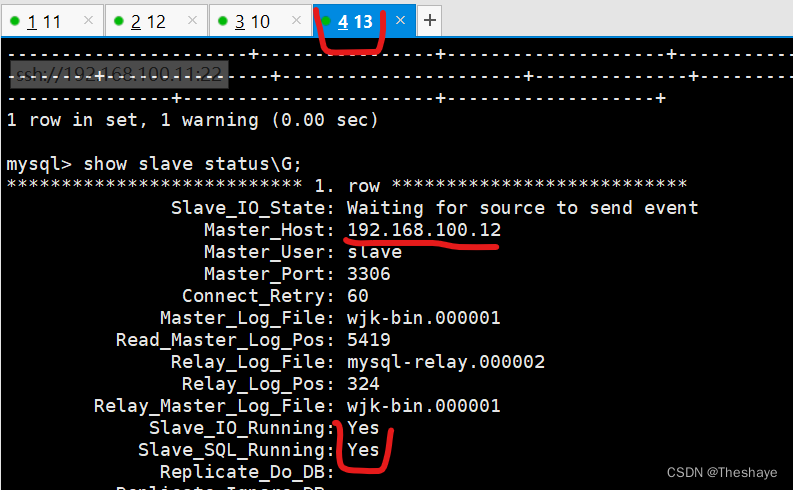Image resolution: width=793 pixels, height=490 pixels.
Task: Close the 2 12 session tab
Action: point(192,20)
